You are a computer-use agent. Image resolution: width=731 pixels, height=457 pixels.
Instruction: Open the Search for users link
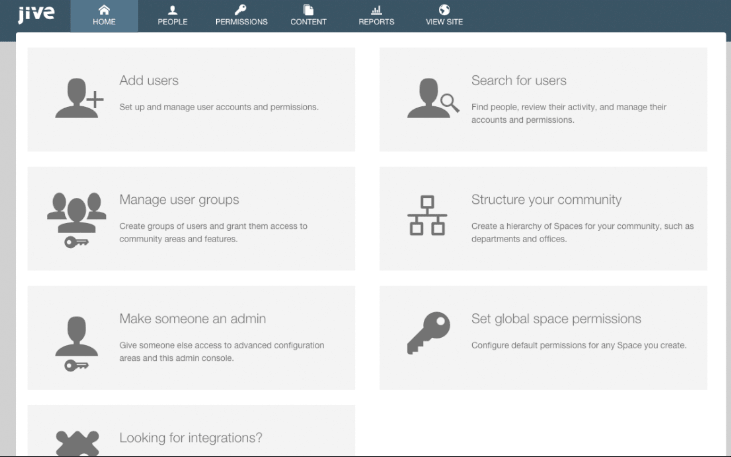point(518,80)
